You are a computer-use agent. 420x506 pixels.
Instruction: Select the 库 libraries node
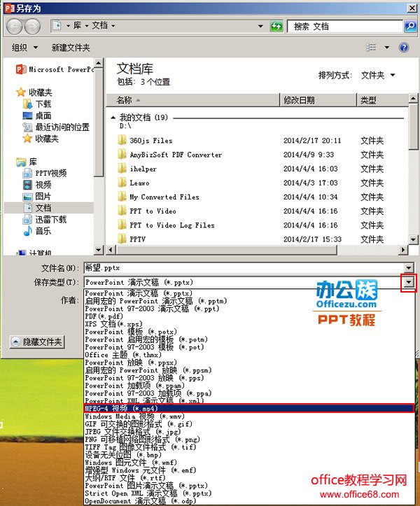pos(27,162)
